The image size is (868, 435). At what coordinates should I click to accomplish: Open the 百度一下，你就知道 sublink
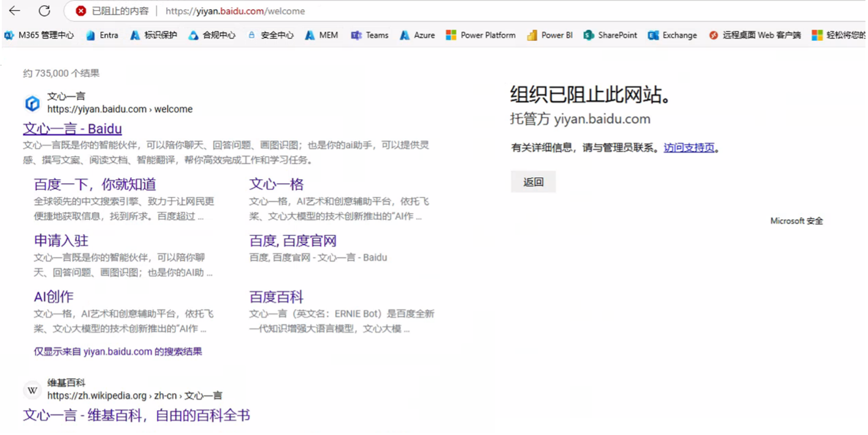[95, 184]
